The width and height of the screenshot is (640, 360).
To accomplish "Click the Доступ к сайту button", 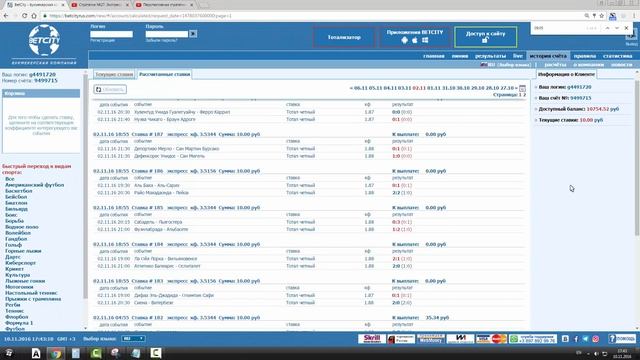I will tap(485, 37).
